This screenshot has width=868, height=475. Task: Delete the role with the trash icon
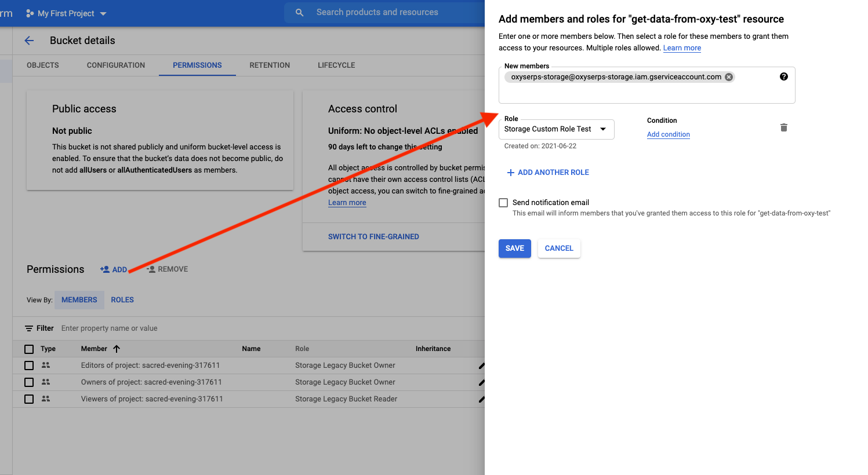pyautogui.click(x=783, y=127)
